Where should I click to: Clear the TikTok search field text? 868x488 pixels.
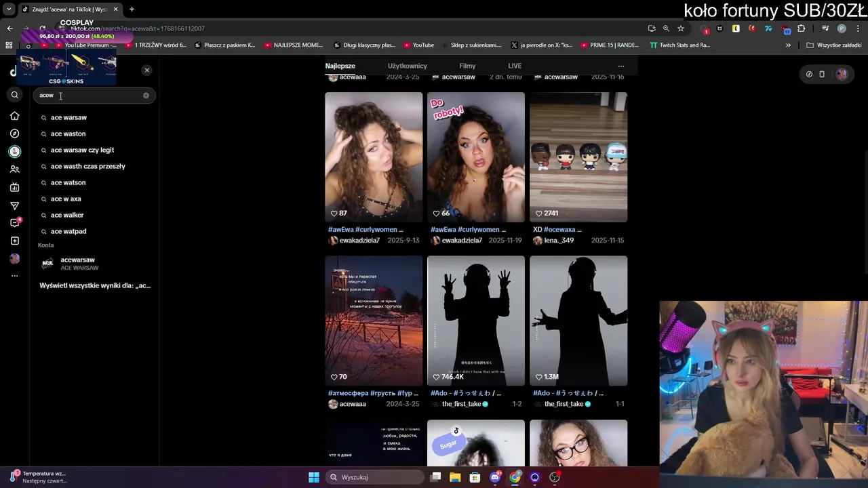point(146,96)
